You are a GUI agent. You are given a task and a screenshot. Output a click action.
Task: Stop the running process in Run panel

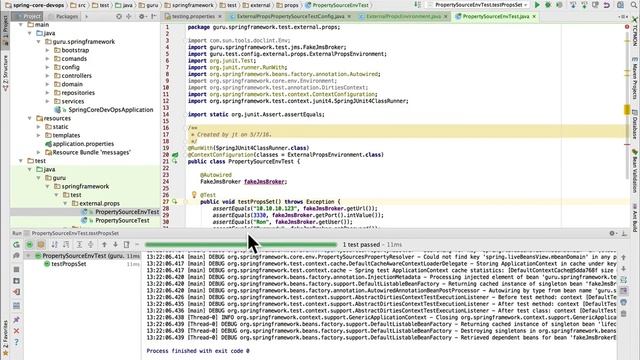(x=16, y=269)
